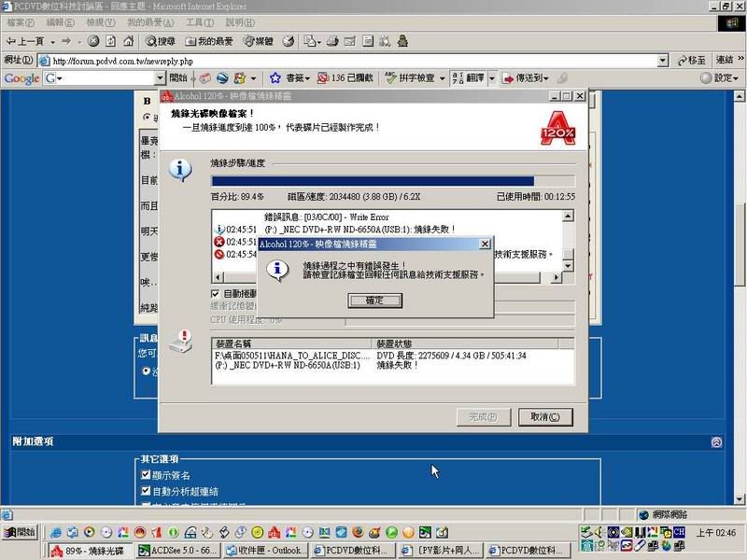The image size is (747, 560).
Task: Switch to the 收件匣 - Outlook taskbar button
Action: 266,551
